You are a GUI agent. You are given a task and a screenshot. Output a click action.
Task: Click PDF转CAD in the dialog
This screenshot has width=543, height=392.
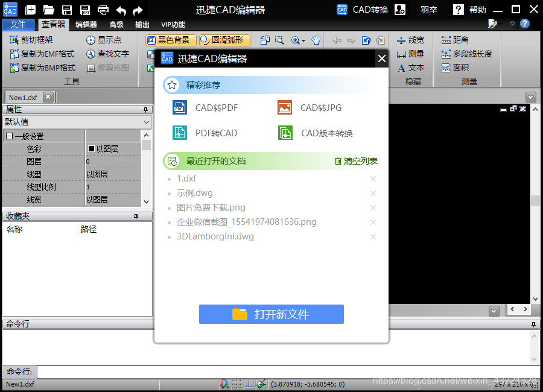[x=205, y=133]
